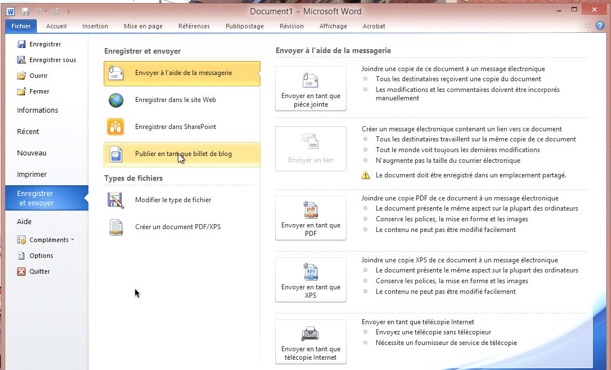Viewport: 611px width, 370px height.
Task: Expand the Compléments dropdown arrow
Action: [72, 240]
